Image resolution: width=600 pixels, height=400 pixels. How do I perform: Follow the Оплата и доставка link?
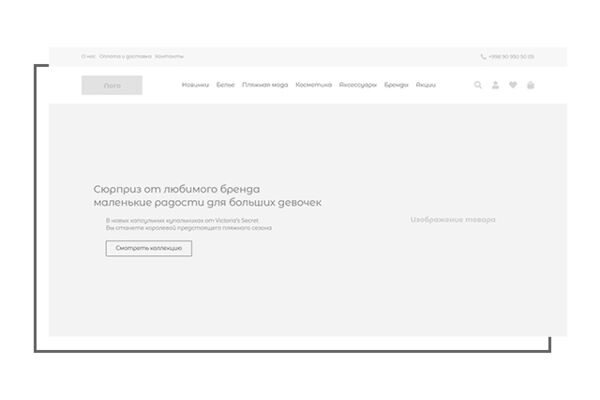tap(125, 56)
